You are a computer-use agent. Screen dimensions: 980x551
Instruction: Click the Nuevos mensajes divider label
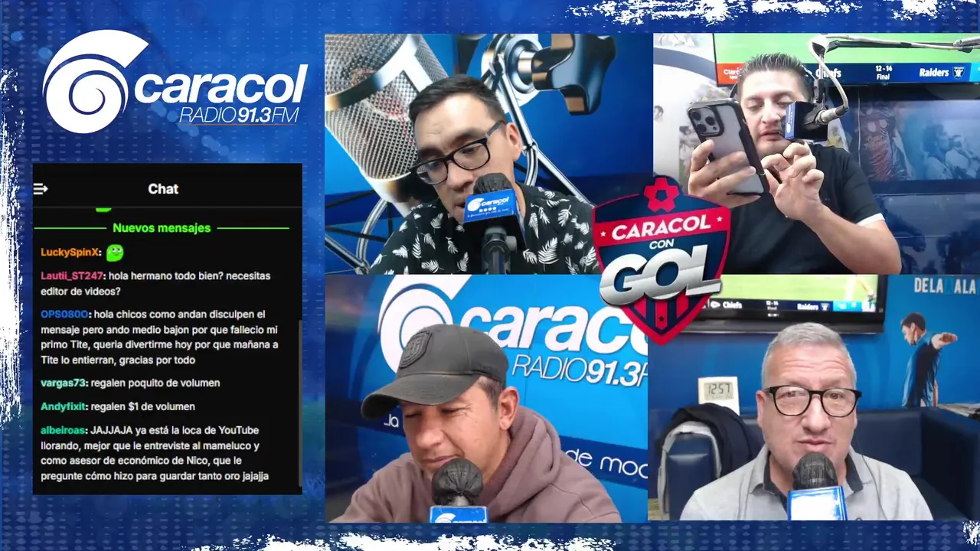coord(162,228)
